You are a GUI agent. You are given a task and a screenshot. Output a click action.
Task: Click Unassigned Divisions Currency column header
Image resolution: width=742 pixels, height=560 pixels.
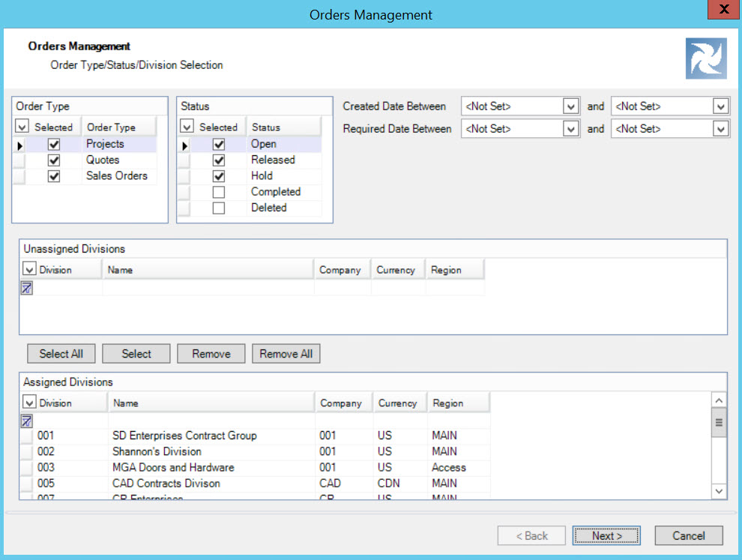pyautogui.click(x=399, y=270)
